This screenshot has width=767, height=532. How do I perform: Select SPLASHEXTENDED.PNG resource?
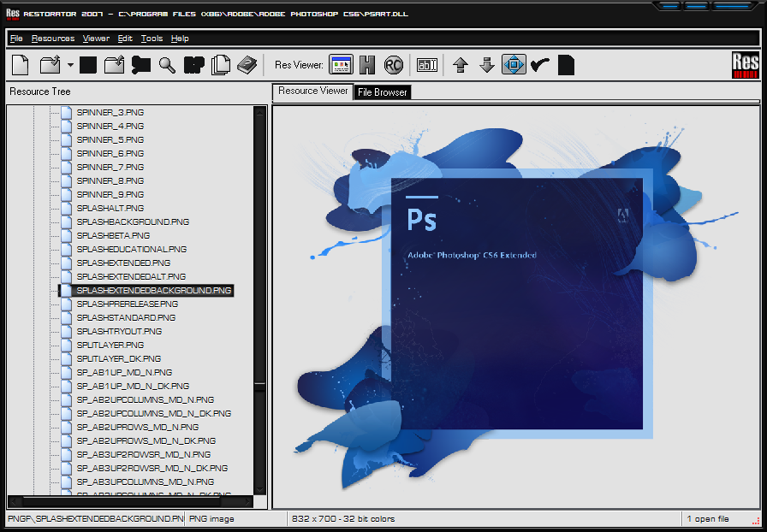pos(123,263)
